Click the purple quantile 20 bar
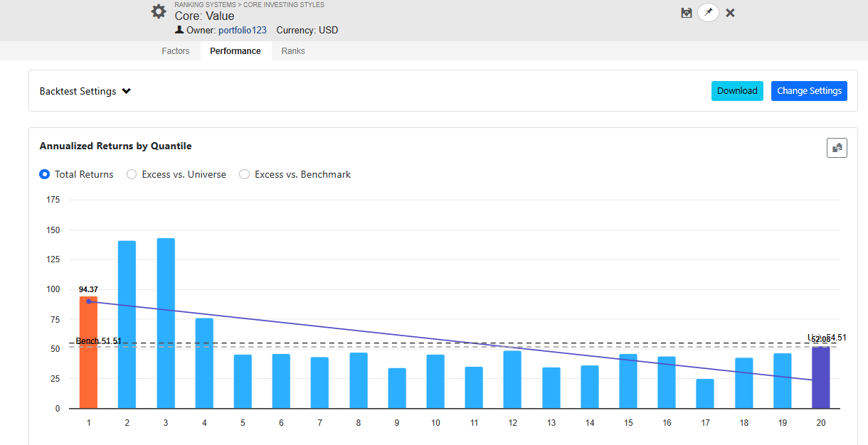Viewport: 868px width, 445px height. pos(821,378)
